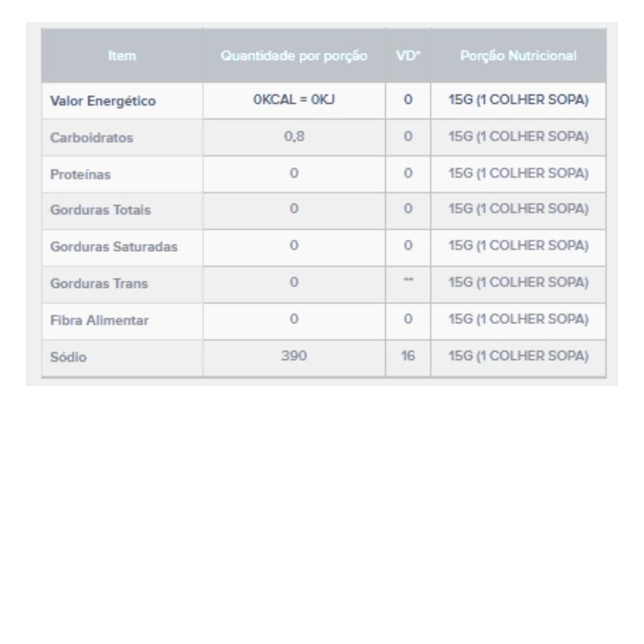Select the Carboidratos row label
The height and width of the screenshot is (644, 644).
coord(92,138)
